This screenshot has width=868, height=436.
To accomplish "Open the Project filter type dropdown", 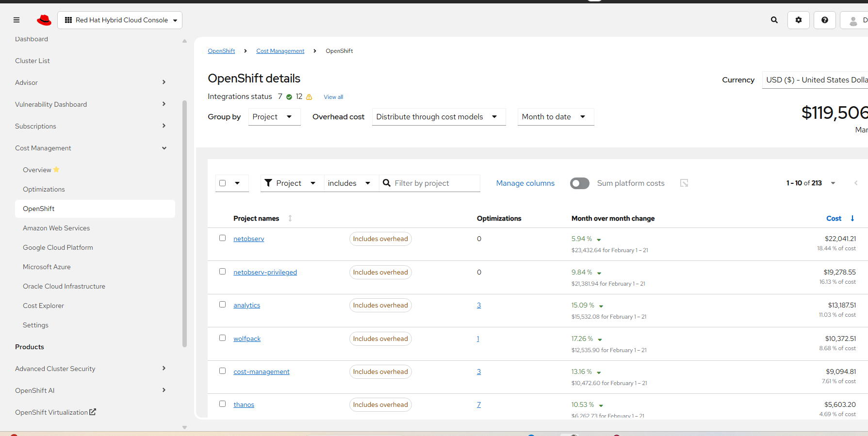I will tap(292, 183).
